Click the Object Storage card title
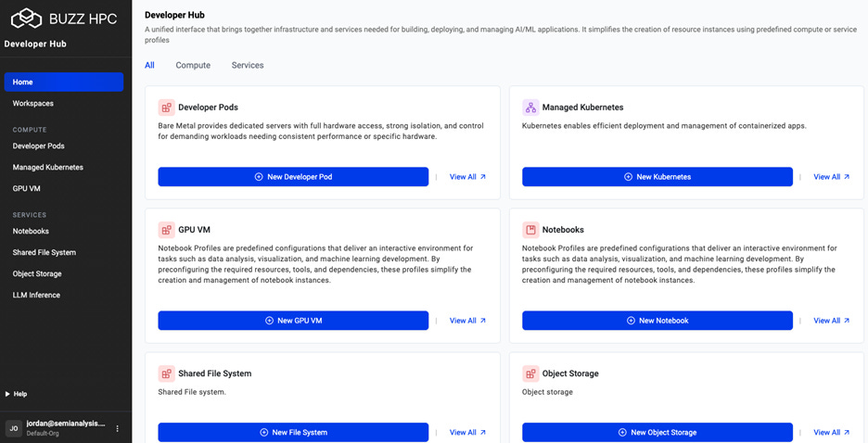This screenshot has height=443, width=868. 570,373
